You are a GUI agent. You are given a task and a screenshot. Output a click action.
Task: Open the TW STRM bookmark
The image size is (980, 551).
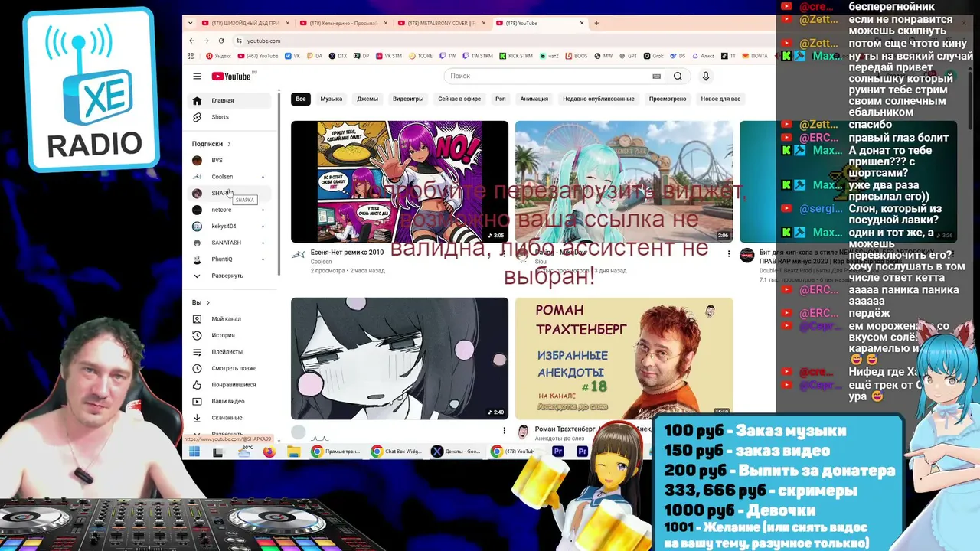[478, 56]
